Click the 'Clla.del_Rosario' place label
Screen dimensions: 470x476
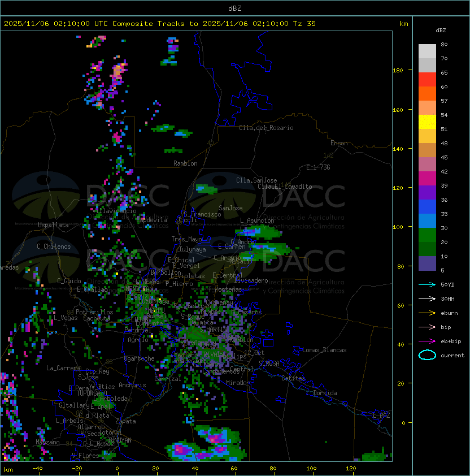[x=266, y=128]
